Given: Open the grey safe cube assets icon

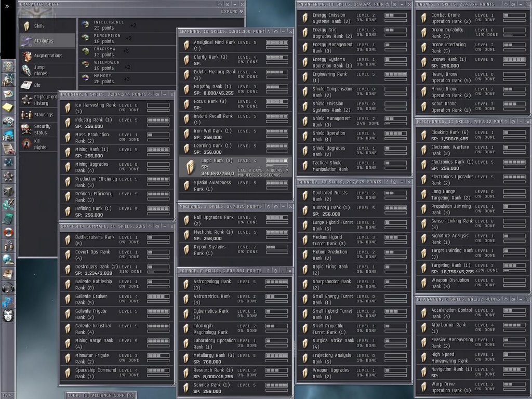Looking at the screenshot, I should pyautogui.click(x=8, y=191).
